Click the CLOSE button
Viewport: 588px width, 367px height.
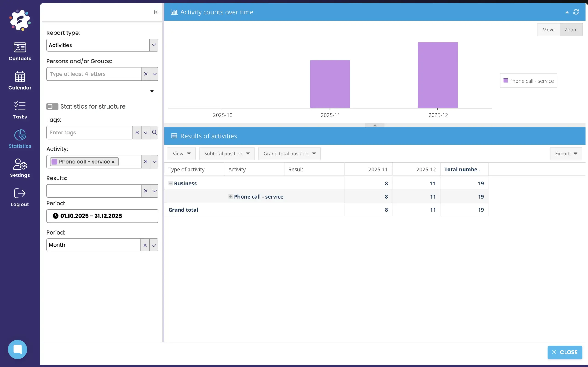coord(565,352)
